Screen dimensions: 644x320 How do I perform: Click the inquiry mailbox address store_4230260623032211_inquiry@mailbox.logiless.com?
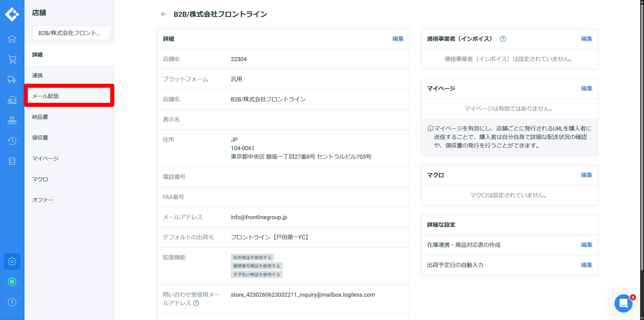click(303, 295)
